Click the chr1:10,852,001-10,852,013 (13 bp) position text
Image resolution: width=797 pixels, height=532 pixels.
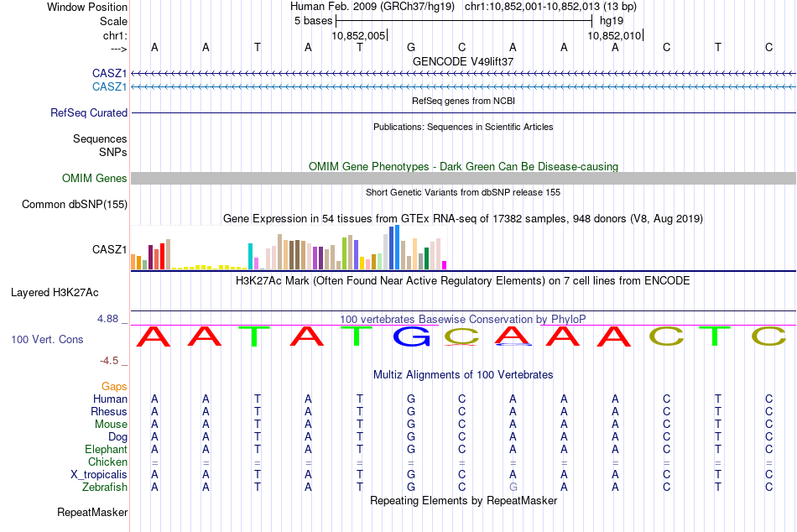click(550, 7)
